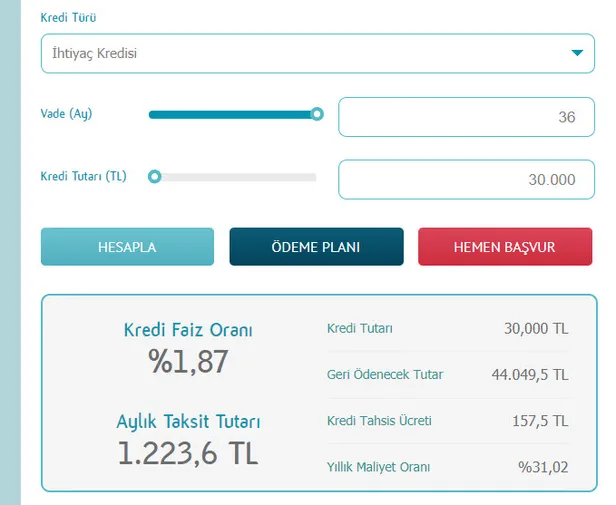The width and height of the screenshot is (616, 505).
Task: Click the dropdown arrow in Kredi Türü
Action: click(577, 54)
